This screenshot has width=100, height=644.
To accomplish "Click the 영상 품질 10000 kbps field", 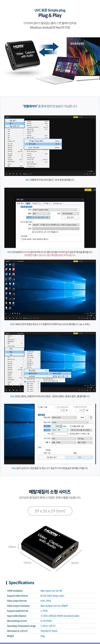I will (57, 426).
